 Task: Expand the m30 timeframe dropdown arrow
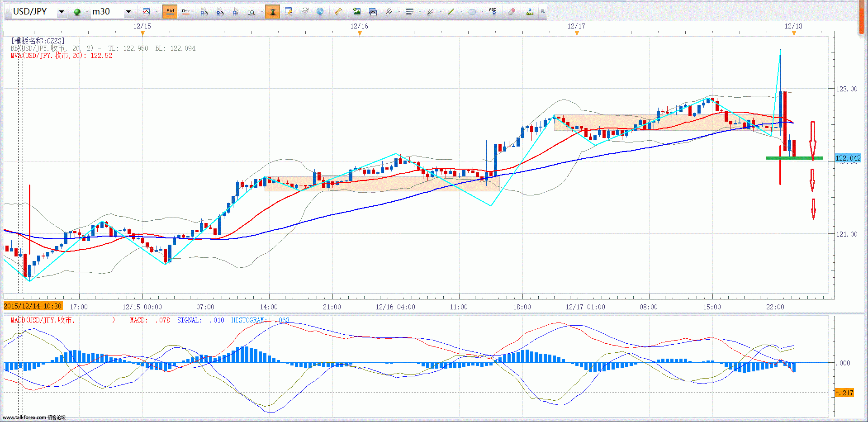click(128, 12)
